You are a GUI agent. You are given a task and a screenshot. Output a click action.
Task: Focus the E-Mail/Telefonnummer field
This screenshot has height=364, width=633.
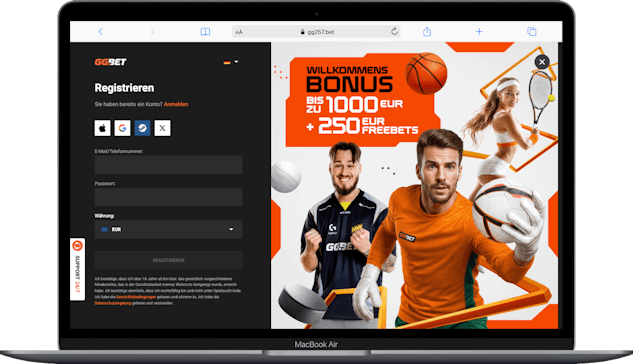pyautogui.click(x=168, y=165)
